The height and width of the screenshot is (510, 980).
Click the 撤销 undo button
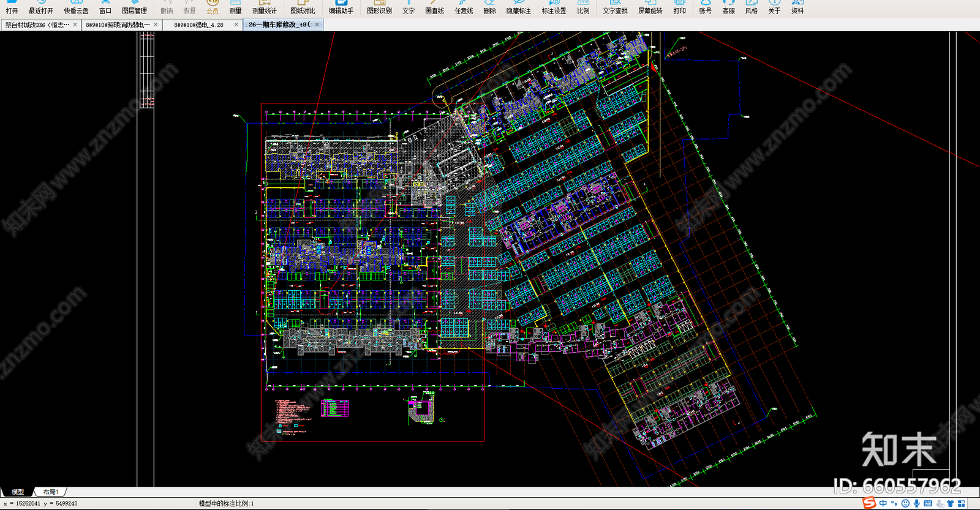[x=167, y=7]
